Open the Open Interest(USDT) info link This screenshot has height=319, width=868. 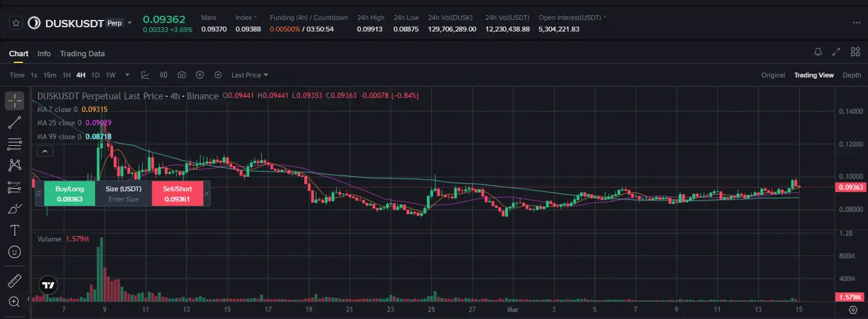(x=572, y=18)
